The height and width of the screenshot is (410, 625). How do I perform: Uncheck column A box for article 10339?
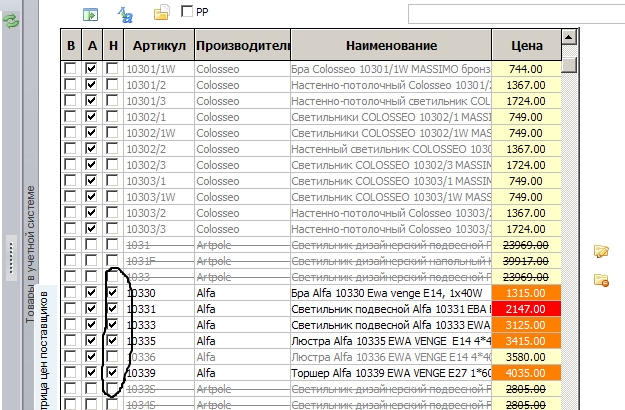point(91,372)
